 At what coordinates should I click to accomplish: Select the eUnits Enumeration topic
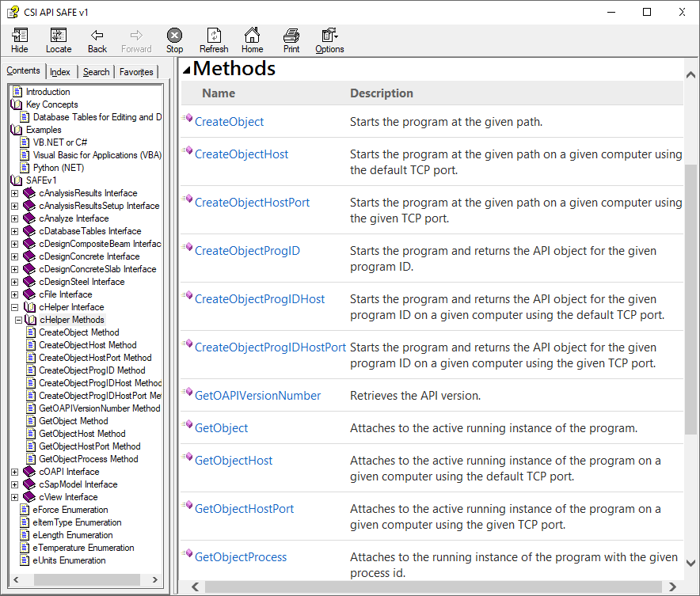pyautogui.click(x=69, y=560)
